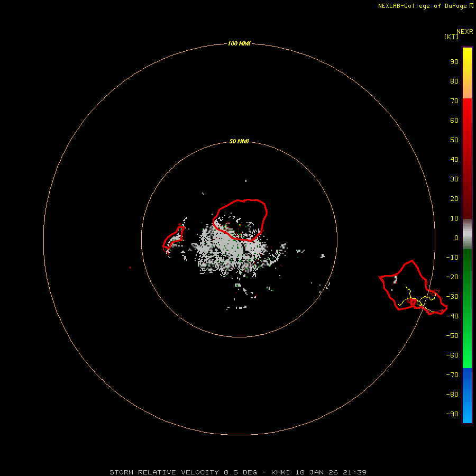Click the 0 knot scale label
Image resolution: width=476 pixels, height=476 pixels.
click(x=456, y=237)
